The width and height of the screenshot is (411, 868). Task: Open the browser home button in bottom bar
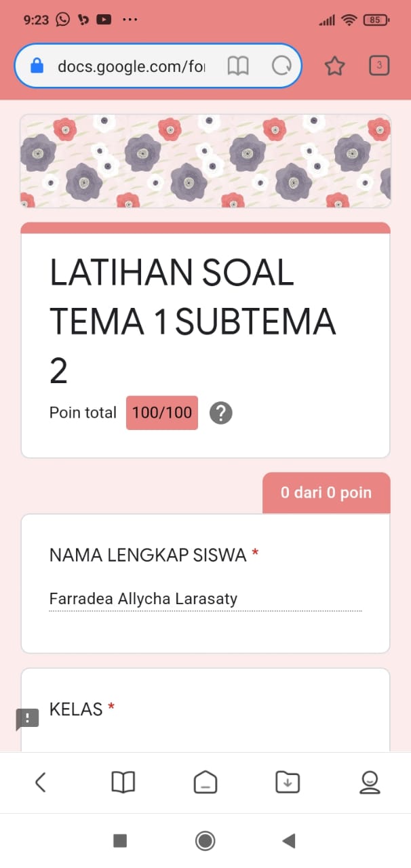(x=205, y=783)
